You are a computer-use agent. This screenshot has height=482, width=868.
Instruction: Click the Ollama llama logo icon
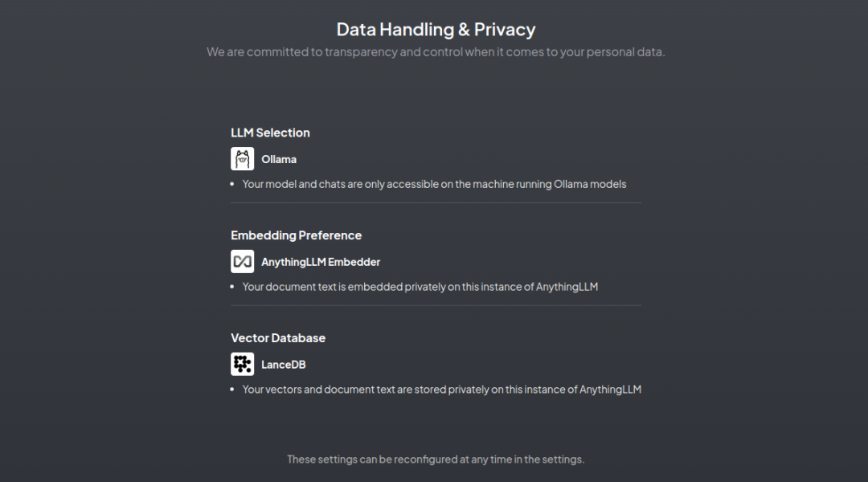coord(242,159)
